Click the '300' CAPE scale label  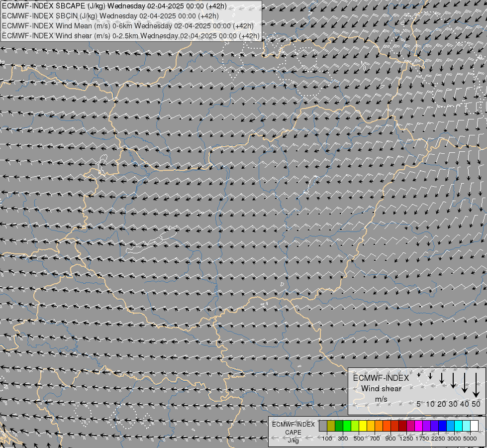tap(343, 439)
